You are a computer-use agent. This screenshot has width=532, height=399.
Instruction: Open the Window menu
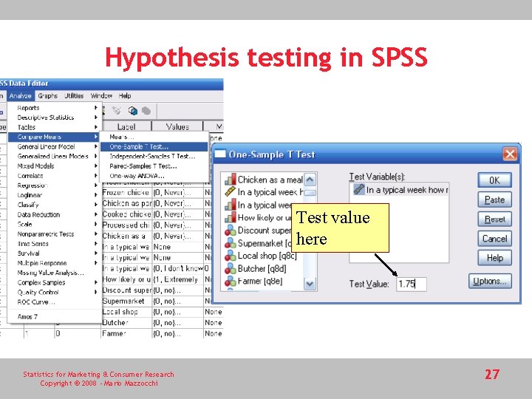[x=101, y=96]
